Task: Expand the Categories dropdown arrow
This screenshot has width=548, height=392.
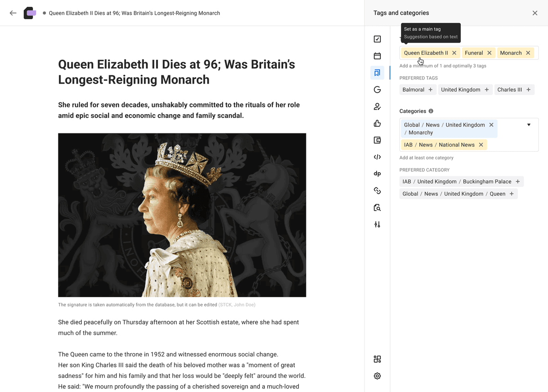Action: [529, 125]
